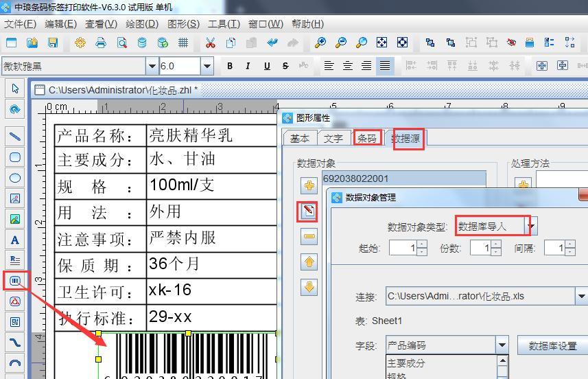Choose the insert picture tool with landscape icon
The image size is (588, 379).
tap(15, 219)
